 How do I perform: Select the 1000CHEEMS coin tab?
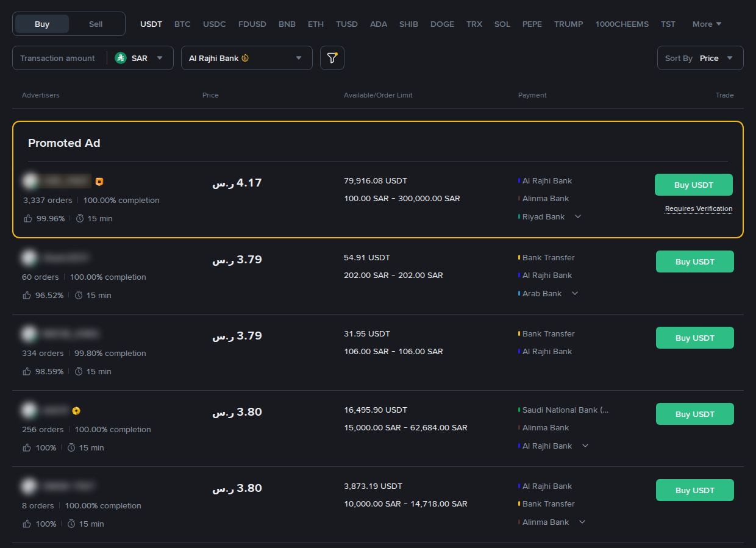tap(622, 24)
